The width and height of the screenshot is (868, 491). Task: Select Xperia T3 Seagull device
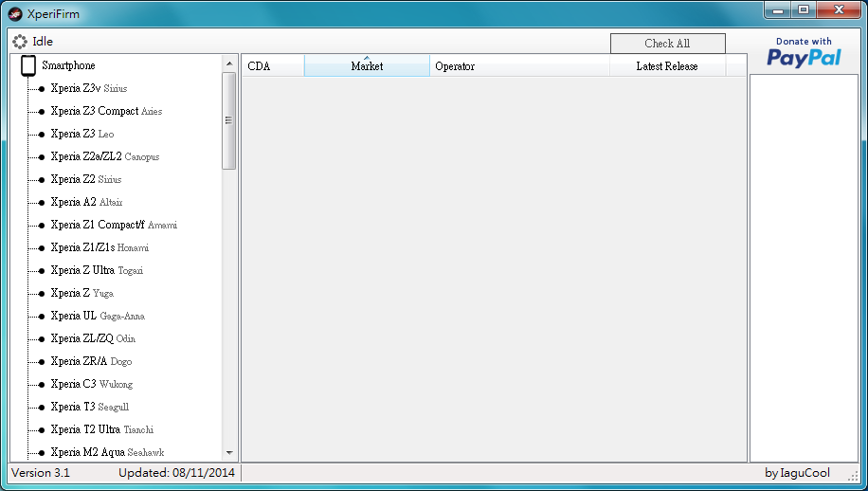(90, 406)
